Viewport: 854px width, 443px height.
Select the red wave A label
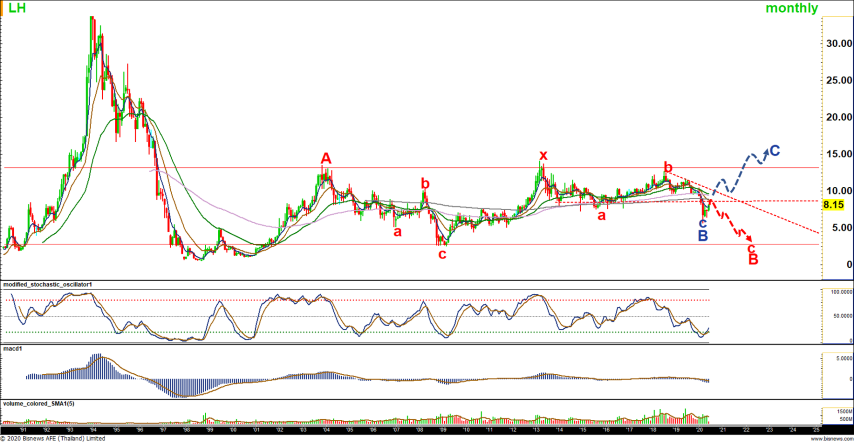(x=325, y=158)
